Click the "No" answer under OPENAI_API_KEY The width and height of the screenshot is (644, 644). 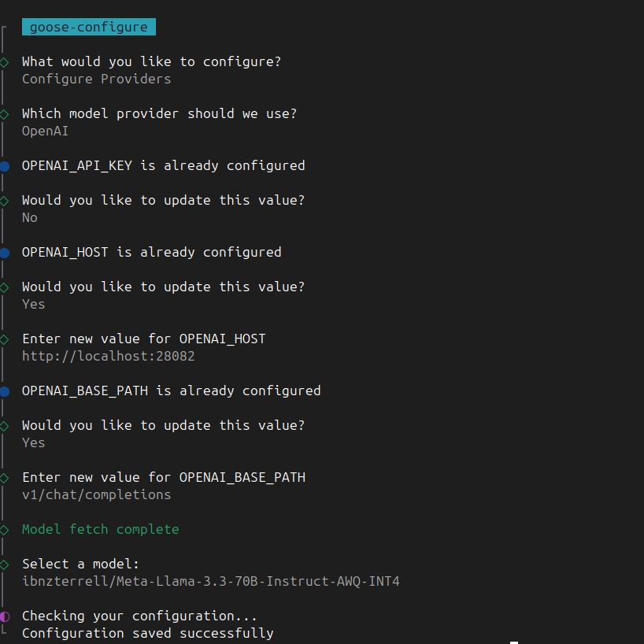click(x=30, y=217)
